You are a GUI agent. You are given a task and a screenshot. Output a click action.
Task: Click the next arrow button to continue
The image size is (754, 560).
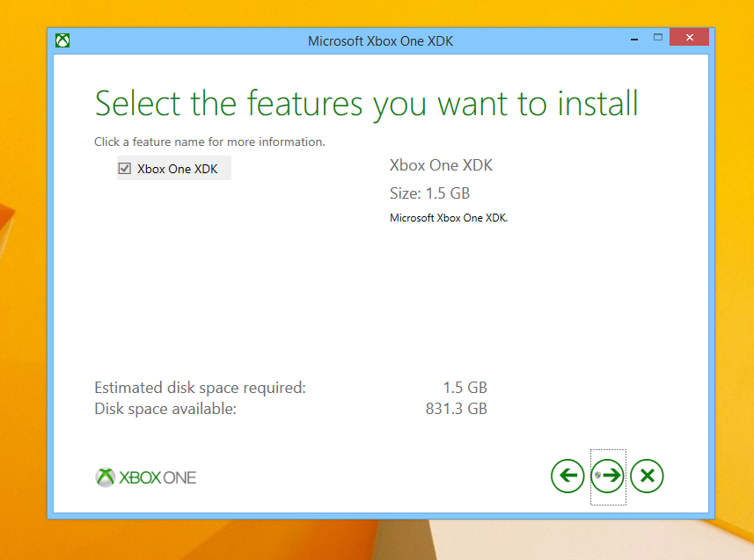607,476
